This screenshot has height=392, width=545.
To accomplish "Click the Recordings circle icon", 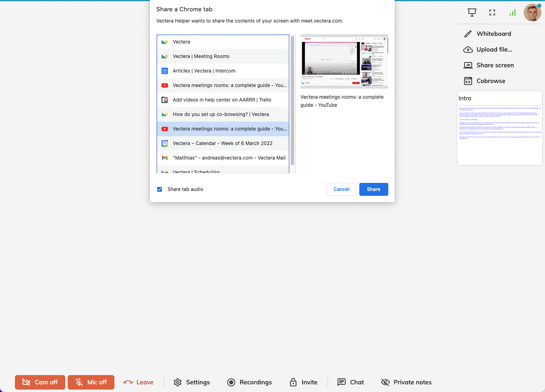I will click(x=231, y=382).
